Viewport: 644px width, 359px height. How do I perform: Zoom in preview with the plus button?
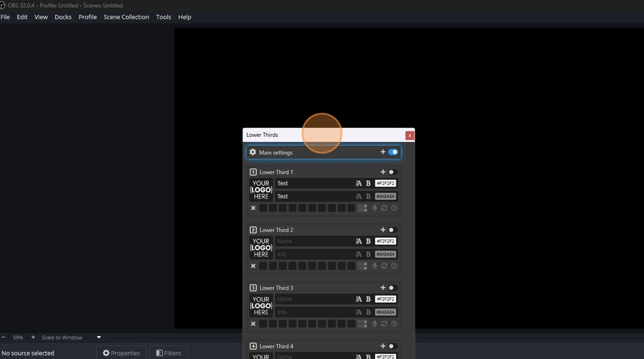point(33,337)
